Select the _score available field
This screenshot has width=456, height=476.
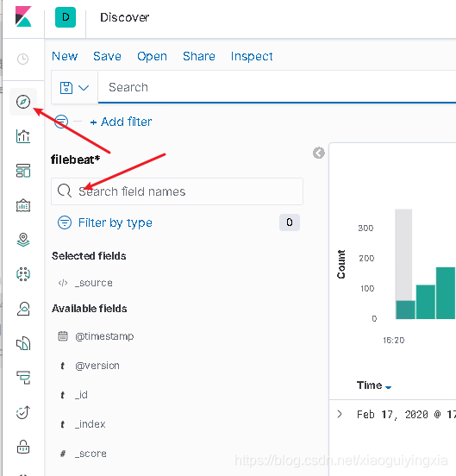91,454
